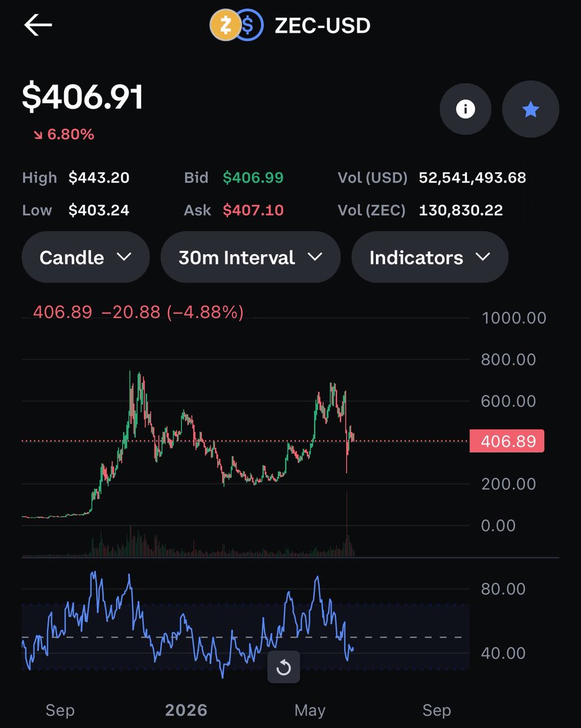This screenshot has height=728, width=581.
Task: Reset chart with the circular arrow button
Action: tap(284, 667)
